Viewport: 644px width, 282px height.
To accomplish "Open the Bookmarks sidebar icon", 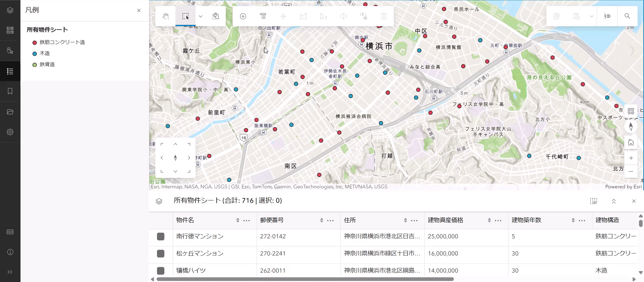I will pyautogui.click(x=10, y=91).
